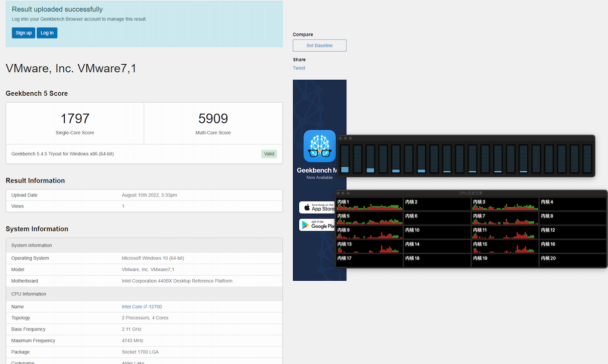Click the Set Baseline button
608x364 pixels.
click(x=319, y=45)
